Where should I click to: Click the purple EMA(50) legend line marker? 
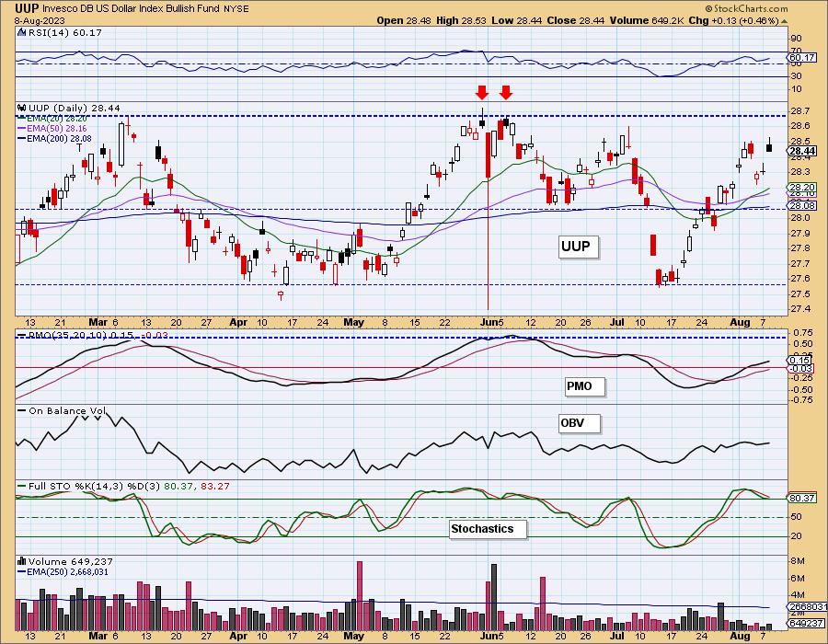(x=22, y=129)
